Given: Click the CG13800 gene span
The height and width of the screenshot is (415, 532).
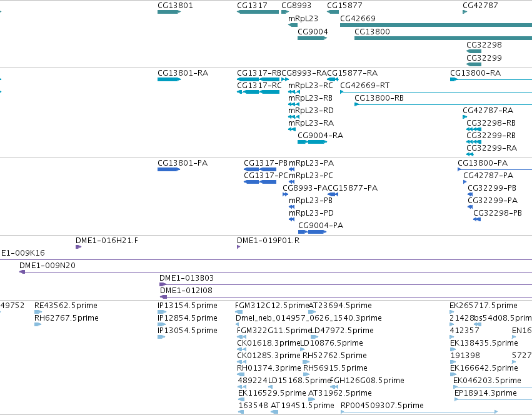Looking at the screenshot, I should 443,38.
